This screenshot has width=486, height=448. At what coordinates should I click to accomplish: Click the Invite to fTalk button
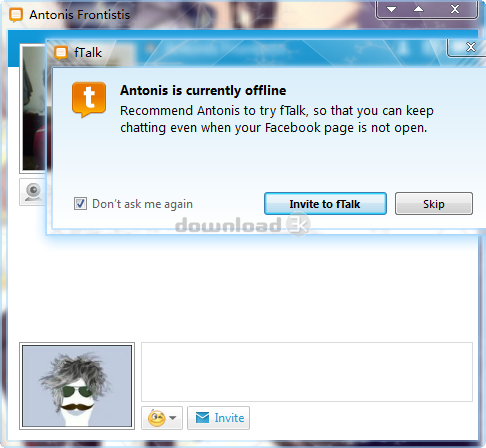(x=325, y=204)
